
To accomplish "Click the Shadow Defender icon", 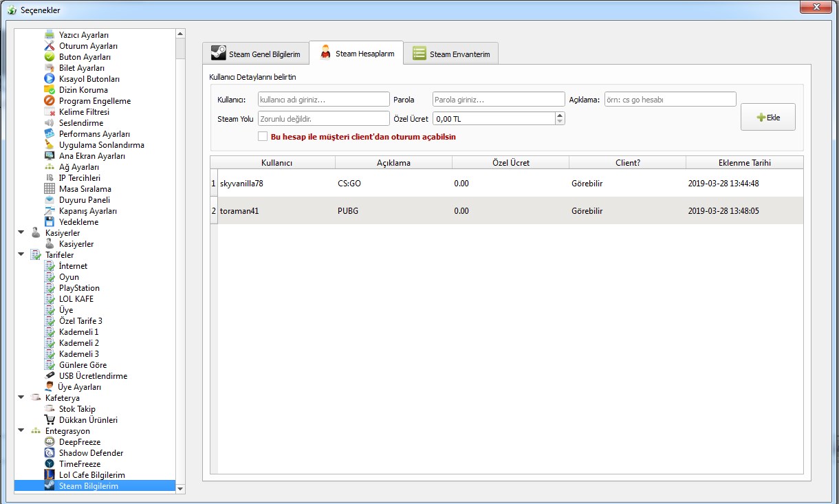I will (50, 453).
